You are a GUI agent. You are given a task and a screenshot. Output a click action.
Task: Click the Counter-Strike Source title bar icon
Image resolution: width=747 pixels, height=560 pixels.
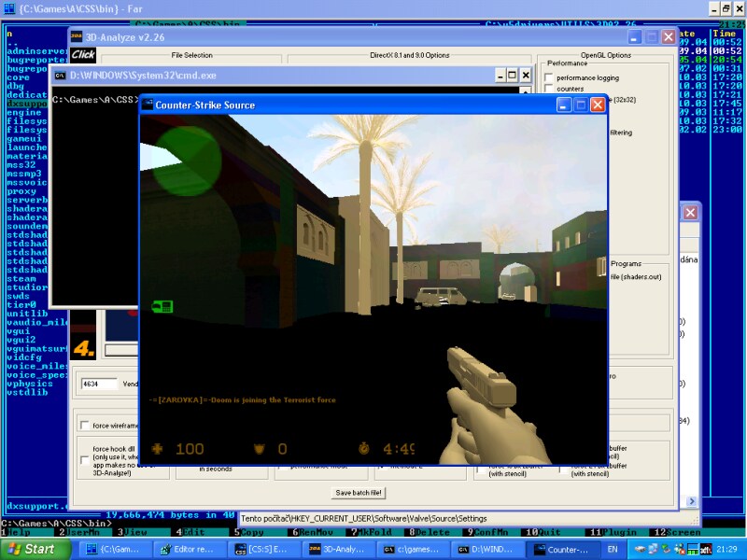pos(148,105)
